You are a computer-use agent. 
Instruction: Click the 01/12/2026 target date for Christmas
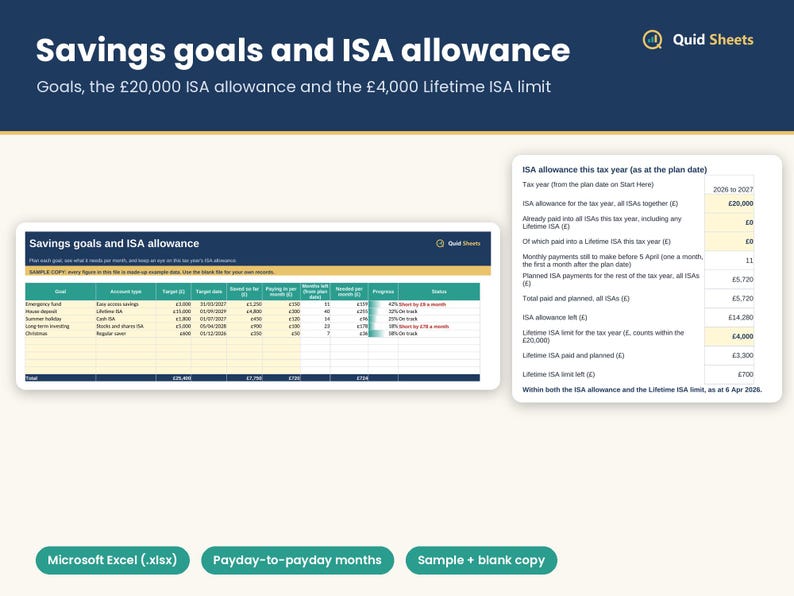pos(209,334)
